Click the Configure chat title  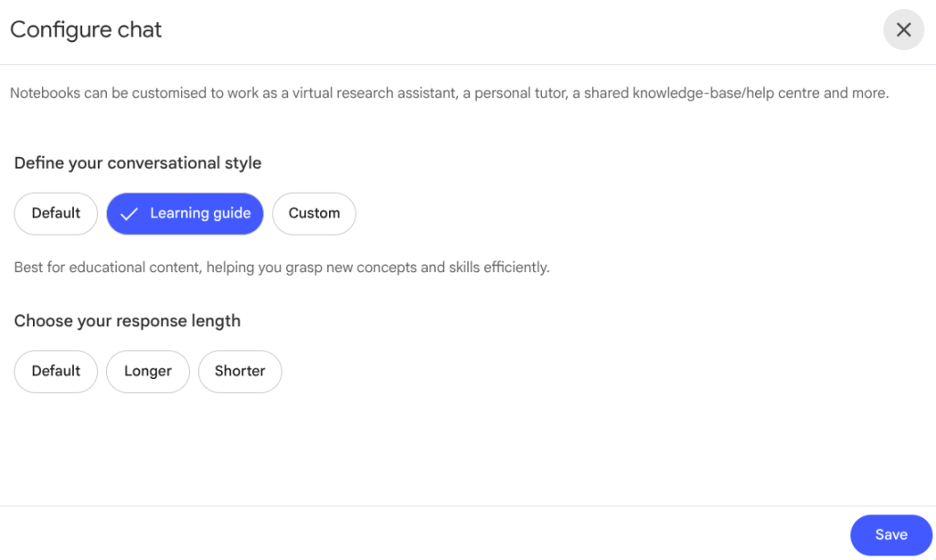(x=86, y=29)
